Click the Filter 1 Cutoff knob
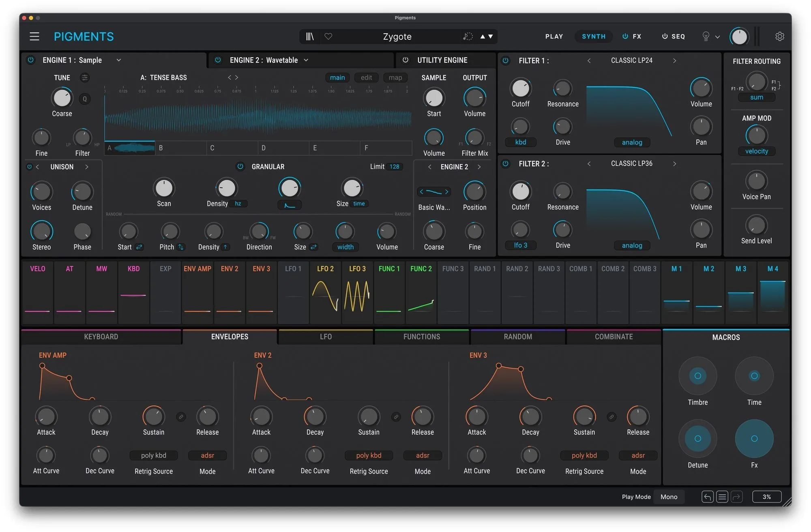The height and width of the screenshot is (532, 811). point(520,88)
